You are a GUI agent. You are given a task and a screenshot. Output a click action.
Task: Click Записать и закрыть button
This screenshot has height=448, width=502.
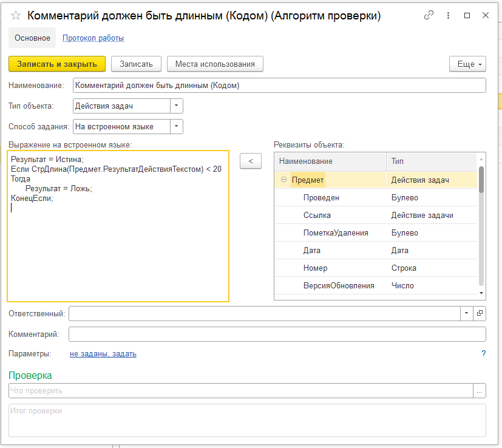pyautogui.click(x=57, y=64)
